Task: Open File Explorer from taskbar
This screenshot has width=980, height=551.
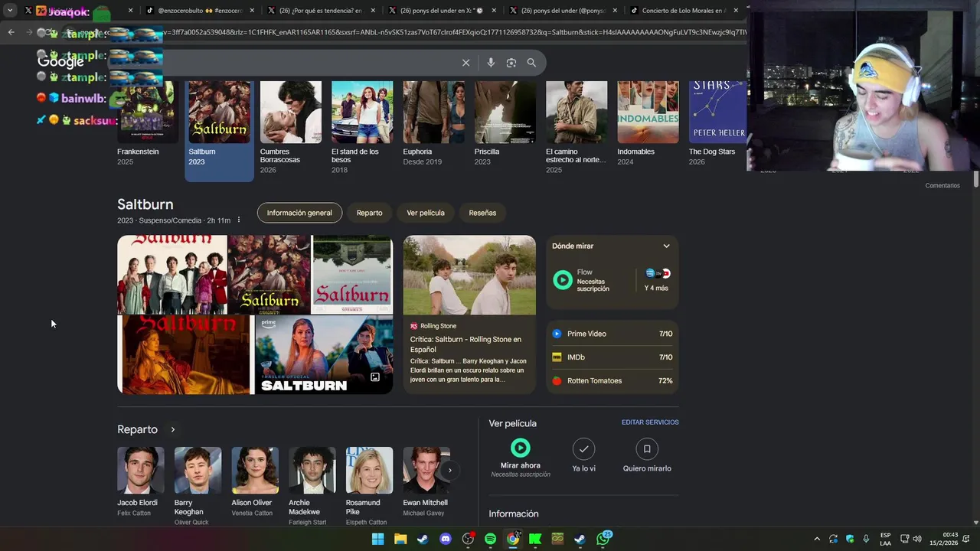Action: (x=400, y=539)
